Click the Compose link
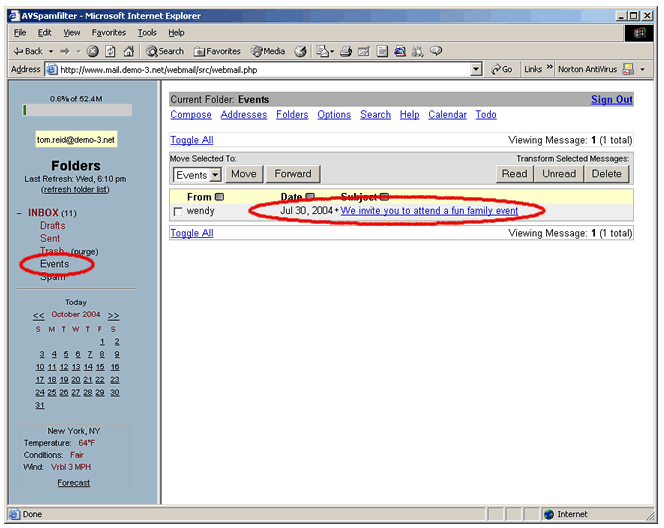 (191, 115)
